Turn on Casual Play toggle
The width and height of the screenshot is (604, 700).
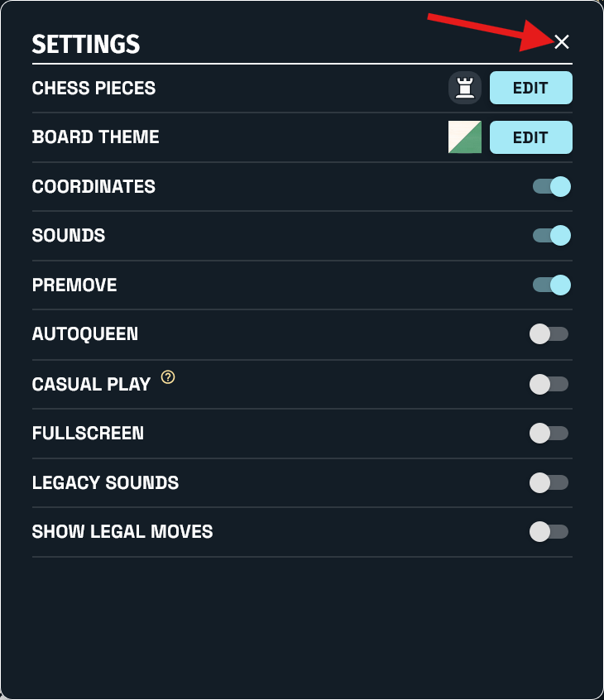pyautogui.click(x=549, y=384)
